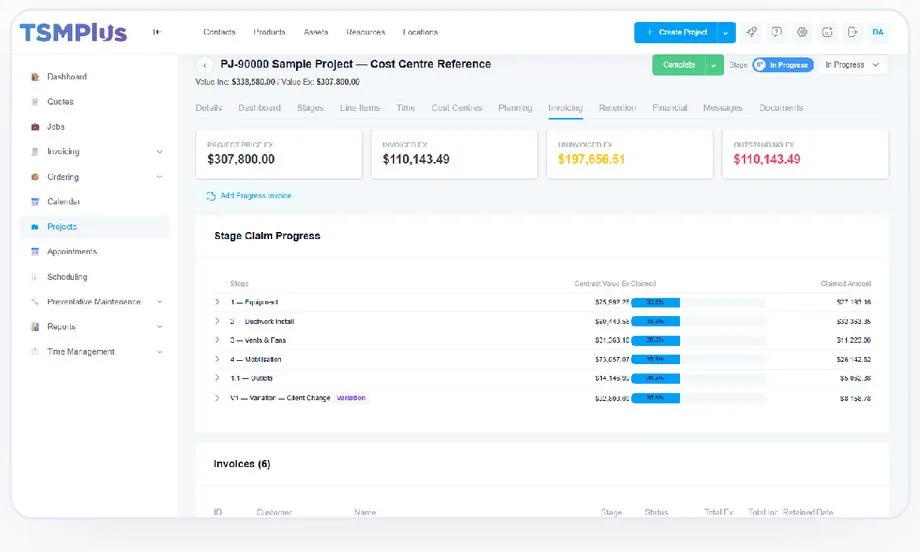Click the logout icon
This screenshot has width=920, height=552.
[853, 32]
